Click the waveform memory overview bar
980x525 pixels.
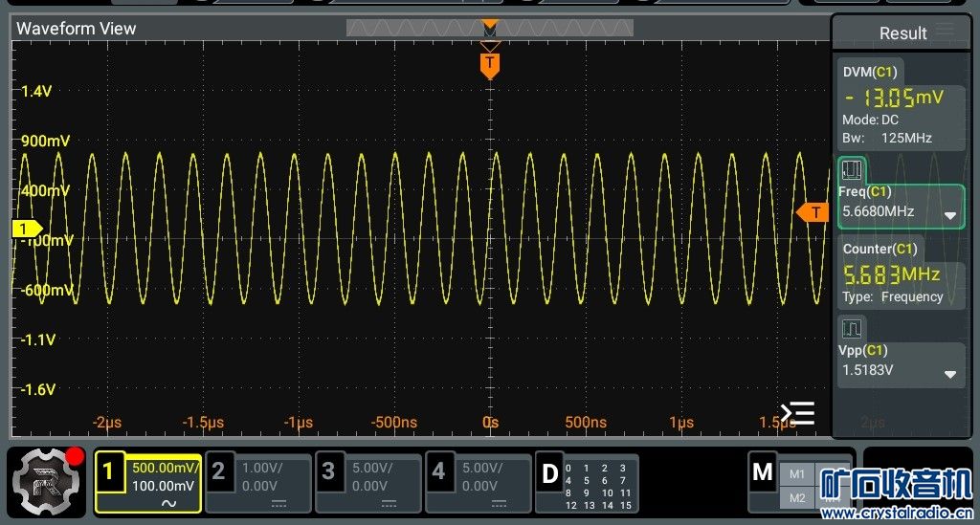[489, 29]
